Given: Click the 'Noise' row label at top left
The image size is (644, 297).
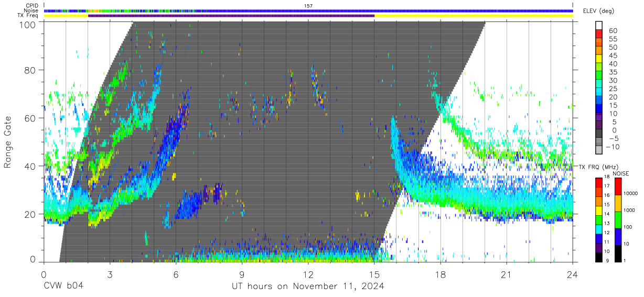Looking at the screenshot, I should click(x=31, y=10).
